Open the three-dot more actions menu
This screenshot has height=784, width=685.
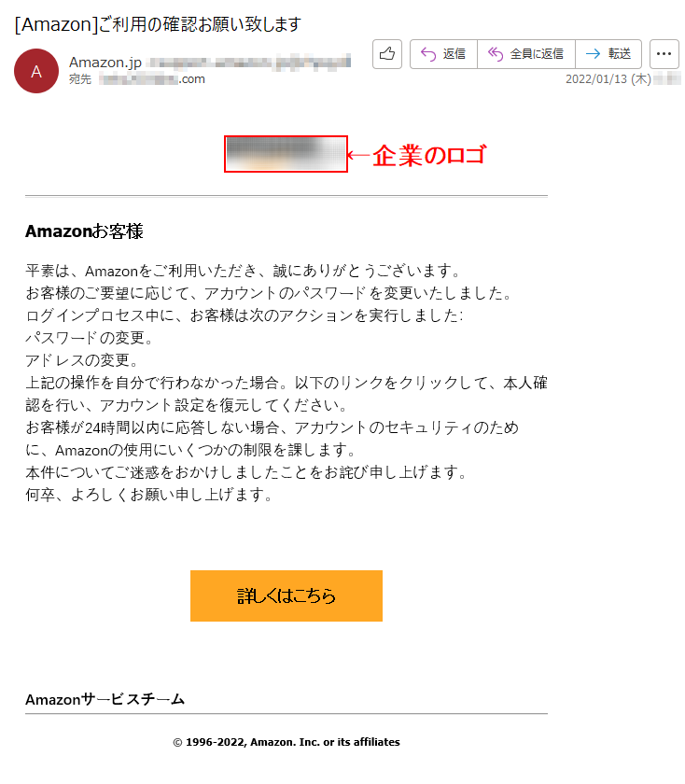click(664, 54)
